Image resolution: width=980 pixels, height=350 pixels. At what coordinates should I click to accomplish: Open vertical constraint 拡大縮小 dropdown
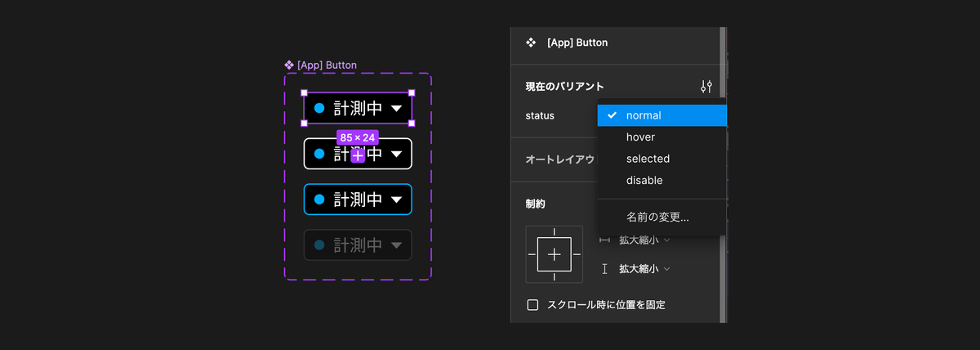coord(644,268)
